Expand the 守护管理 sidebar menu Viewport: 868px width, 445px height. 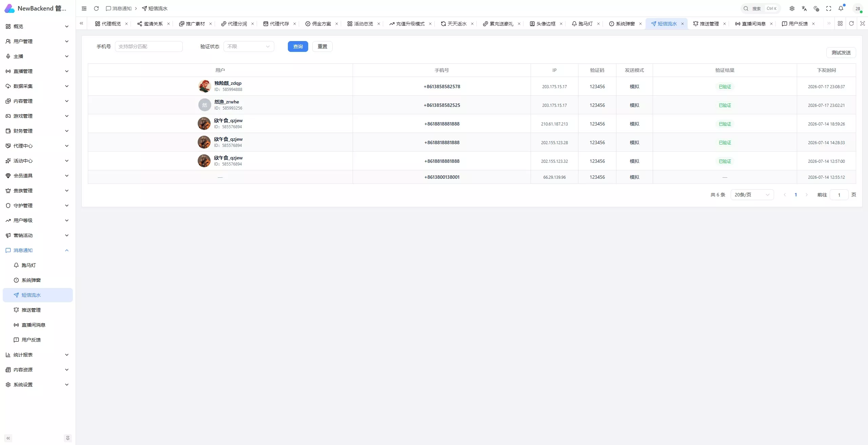[x=38, y=206]
